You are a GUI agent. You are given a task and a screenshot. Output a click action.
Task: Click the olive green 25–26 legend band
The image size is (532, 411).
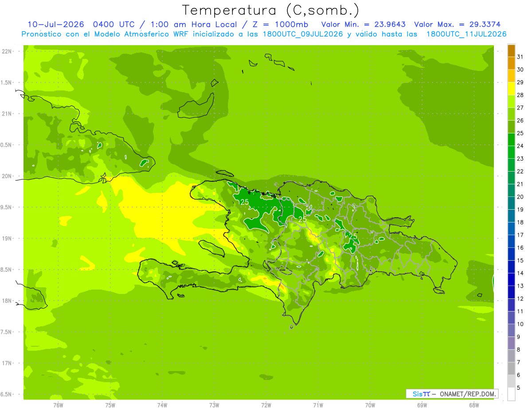[x=511, y=127]
